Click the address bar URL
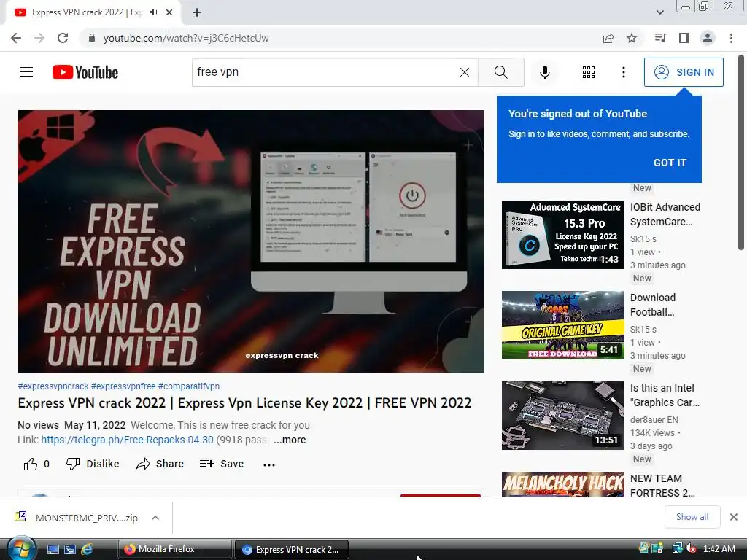 186,38
